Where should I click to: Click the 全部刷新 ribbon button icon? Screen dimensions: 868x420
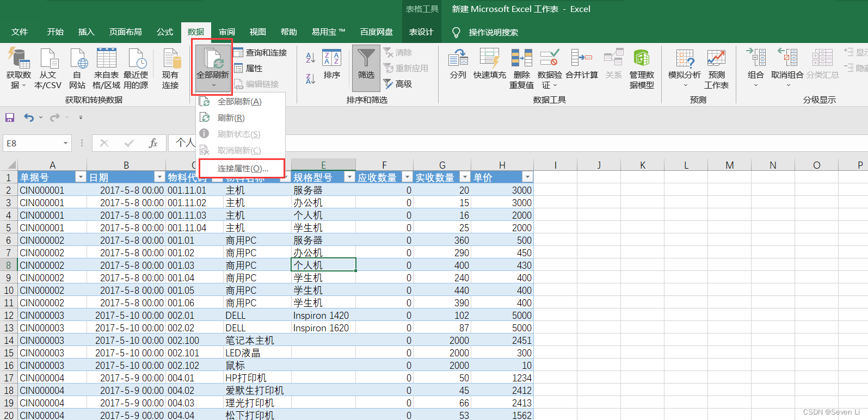[213, 59]
